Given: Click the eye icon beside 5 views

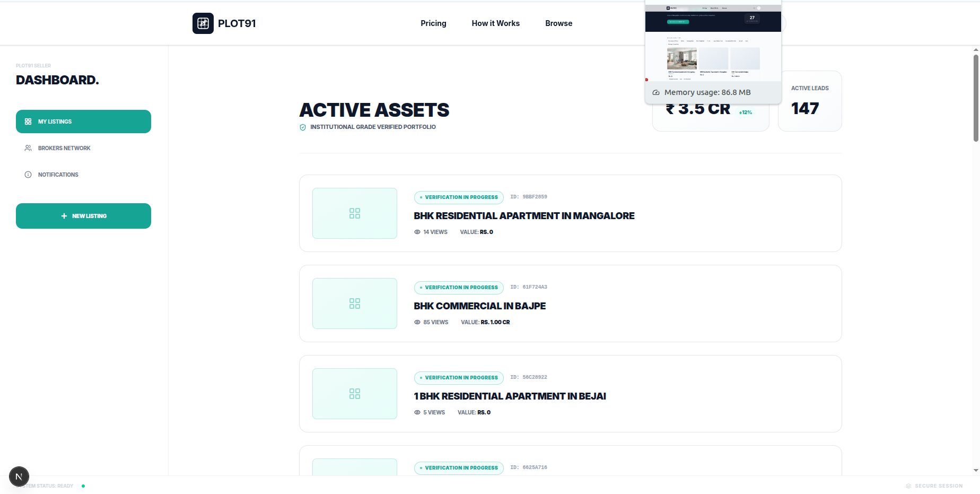Looking at the screenshot, I should 417,412.
